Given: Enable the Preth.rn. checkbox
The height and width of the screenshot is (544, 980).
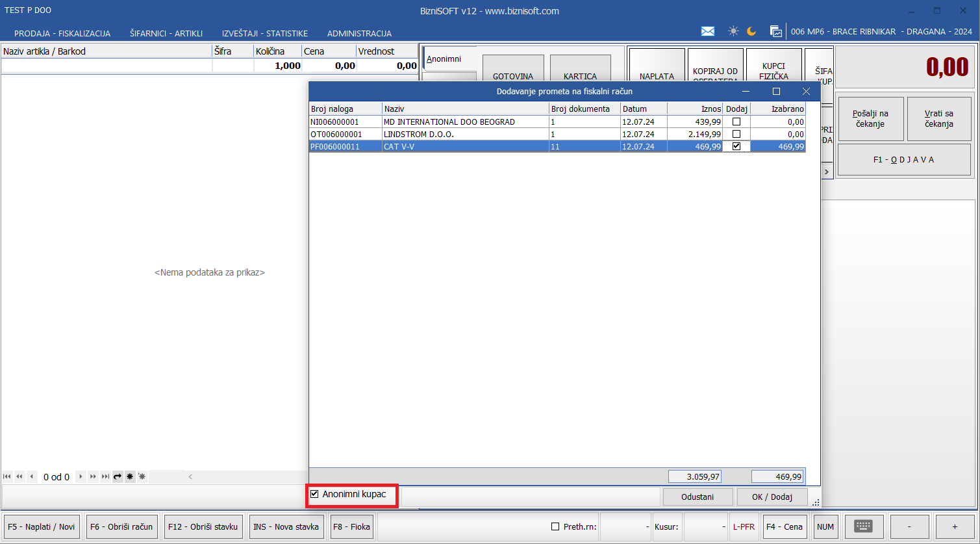Looking at the screenshot, I should (555, 527).
